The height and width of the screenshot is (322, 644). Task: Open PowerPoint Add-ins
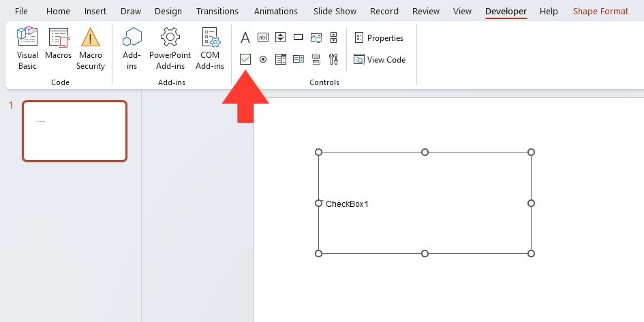click(x=170, y=48)
